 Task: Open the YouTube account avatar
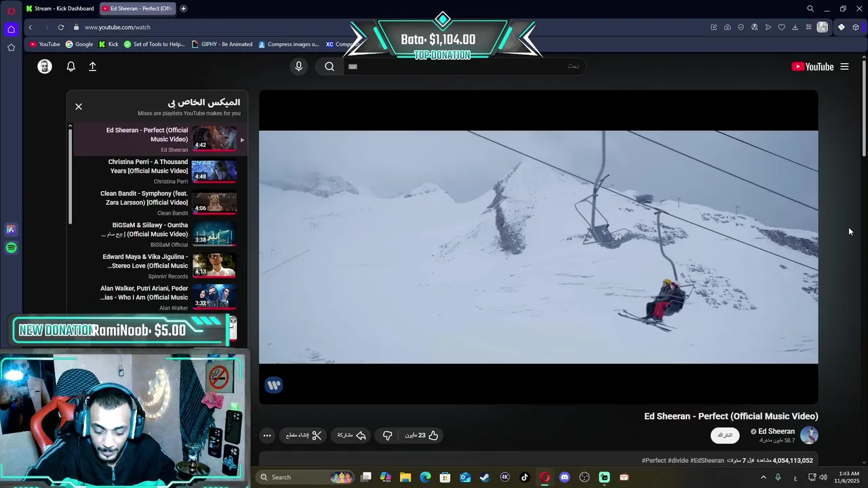coord(45,66)
